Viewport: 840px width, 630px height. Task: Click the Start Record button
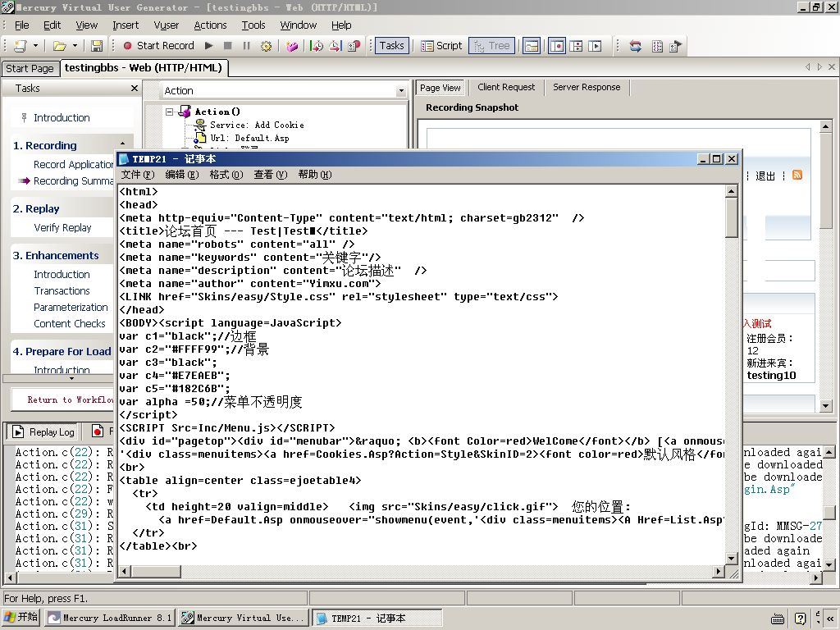158,46
